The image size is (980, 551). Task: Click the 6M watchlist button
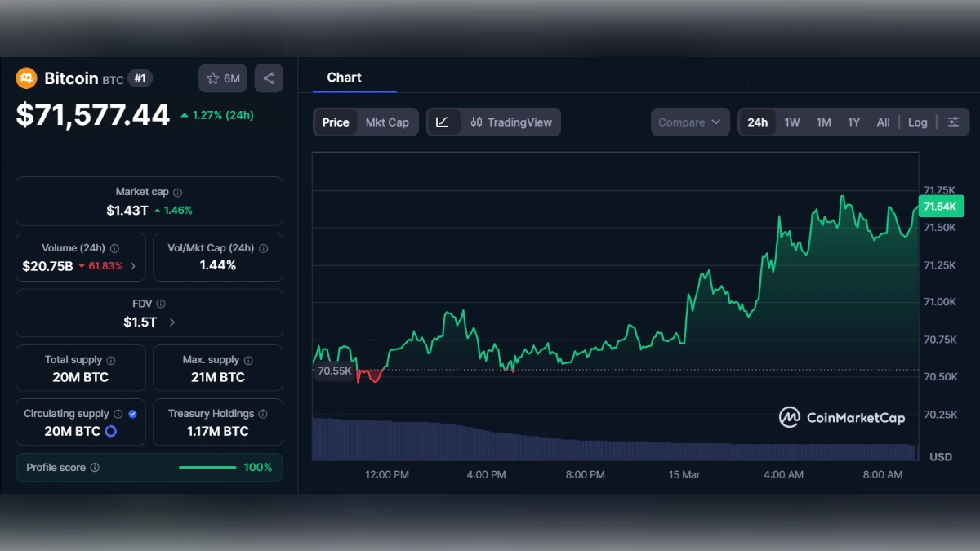click(x=222, y=78)
